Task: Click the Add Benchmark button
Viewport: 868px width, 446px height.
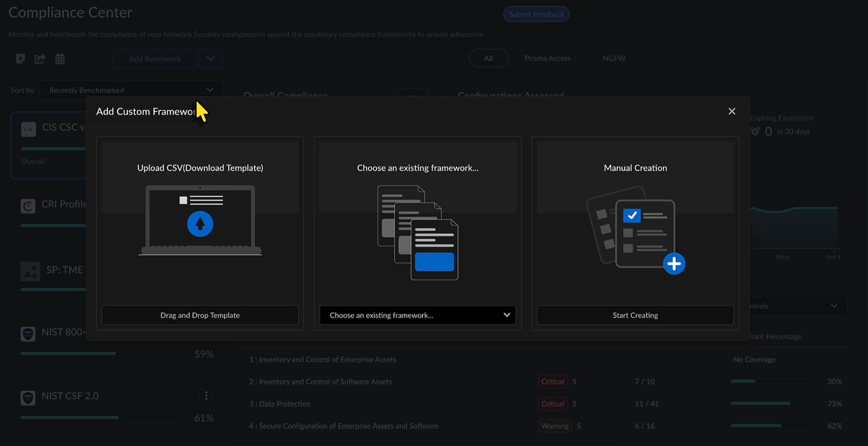Action: pyautogui.click(x=155, y=59)
